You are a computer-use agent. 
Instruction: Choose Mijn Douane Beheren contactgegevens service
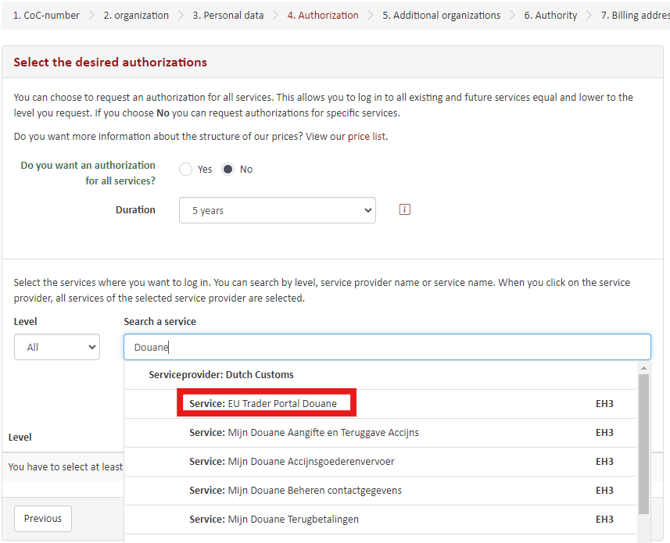tap(380, 490)
